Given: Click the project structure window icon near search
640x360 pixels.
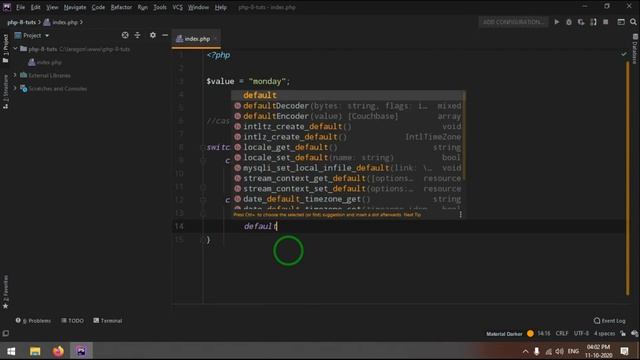Looking at the screenshot, I should (621, 22).
